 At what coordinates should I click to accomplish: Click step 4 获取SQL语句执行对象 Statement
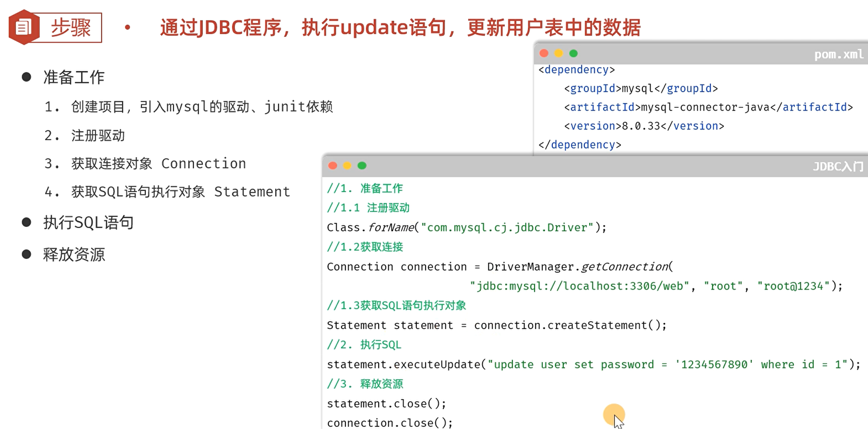coord(167,192)
